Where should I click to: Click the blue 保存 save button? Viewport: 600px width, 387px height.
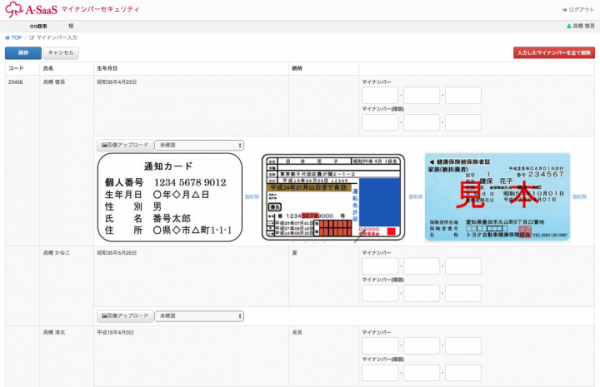[x=23, y=53]
